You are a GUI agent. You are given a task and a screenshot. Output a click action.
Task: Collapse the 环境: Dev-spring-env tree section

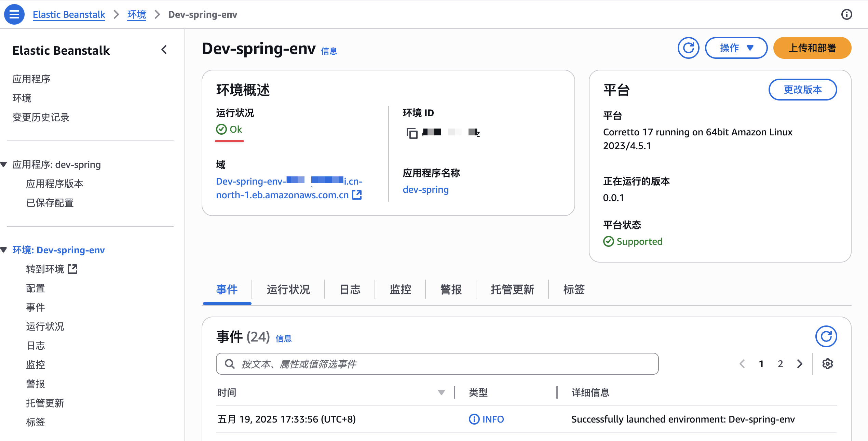[x=4, y=250]
